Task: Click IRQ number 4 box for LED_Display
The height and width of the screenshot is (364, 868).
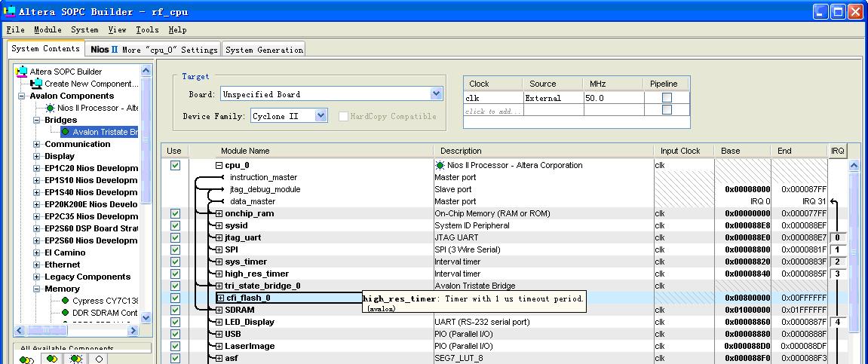Action: (x=838, y=322)
